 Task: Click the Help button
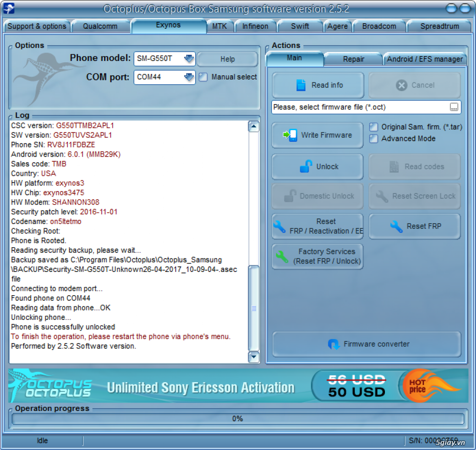(x=227, y=59)
